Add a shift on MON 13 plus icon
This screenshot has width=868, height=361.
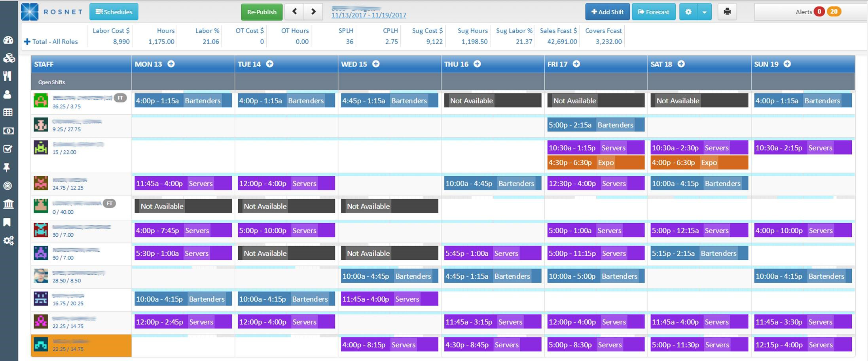click(x=171, y=64)
